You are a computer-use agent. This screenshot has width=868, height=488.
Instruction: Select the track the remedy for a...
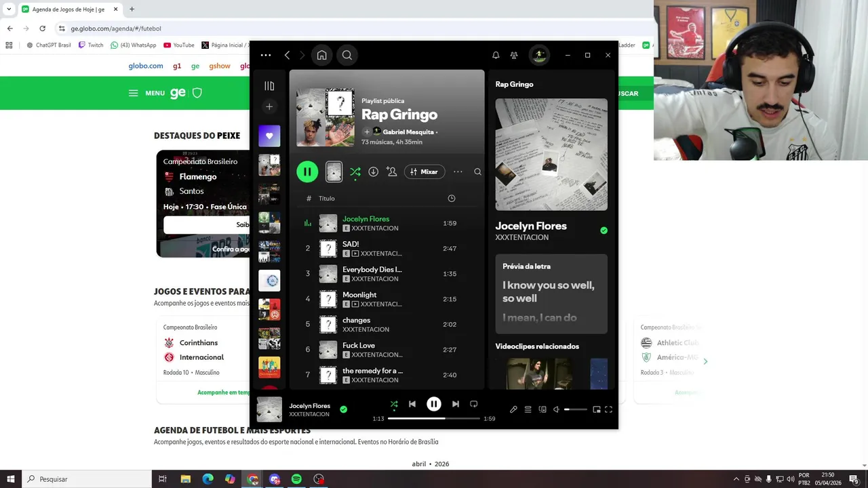pyautogui.click(x=372, y=371)
